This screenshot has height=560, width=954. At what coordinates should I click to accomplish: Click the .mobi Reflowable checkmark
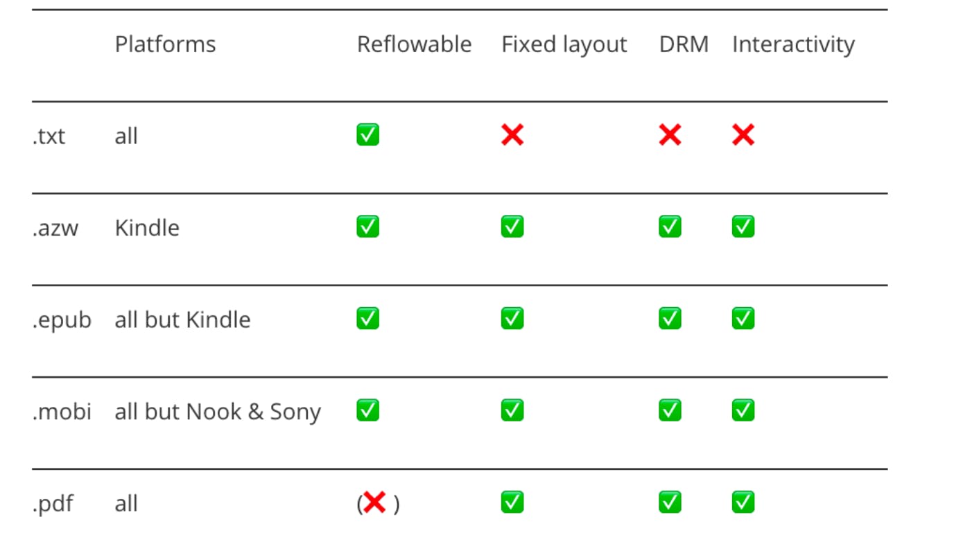point(367,410)
